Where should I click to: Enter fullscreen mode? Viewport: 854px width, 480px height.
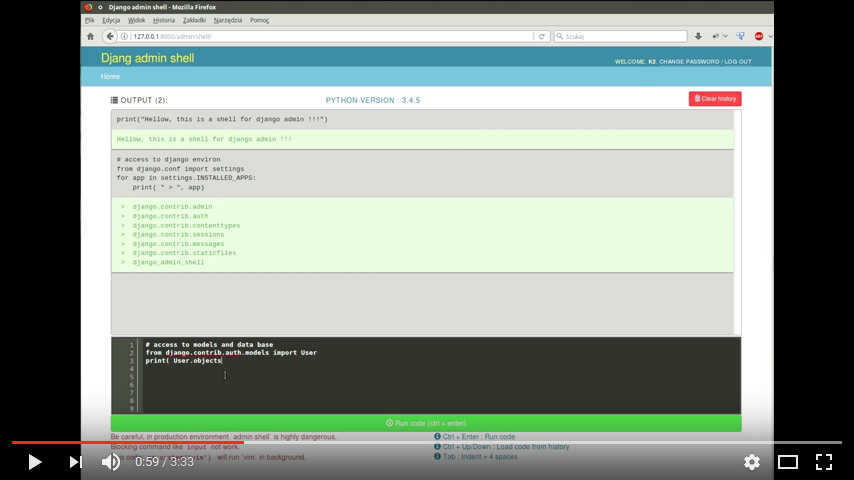coord(824,462)
